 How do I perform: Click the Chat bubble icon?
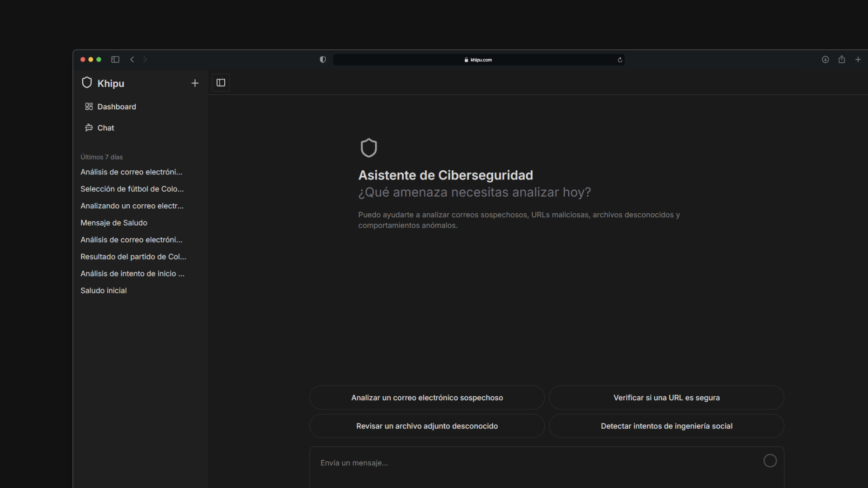89,128
